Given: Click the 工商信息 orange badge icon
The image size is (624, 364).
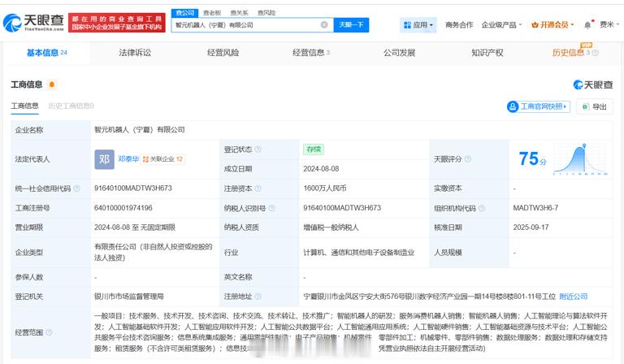Looking at the screenshot, I should coord(52,84).
